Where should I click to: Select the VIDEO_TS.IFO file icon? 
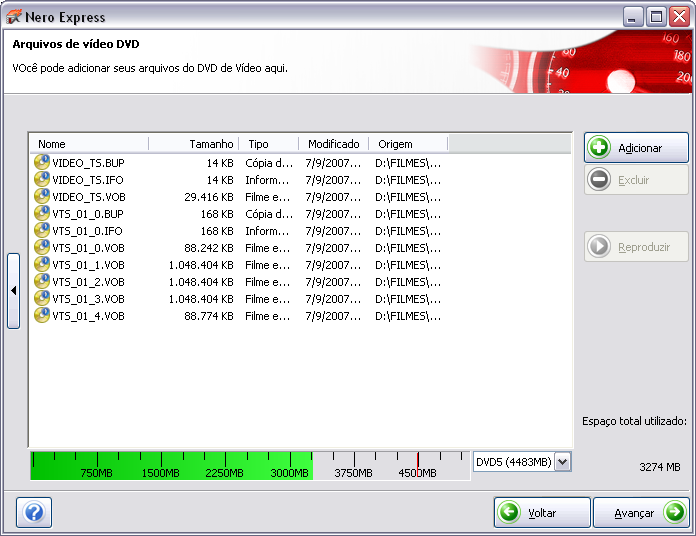point(42,179)
